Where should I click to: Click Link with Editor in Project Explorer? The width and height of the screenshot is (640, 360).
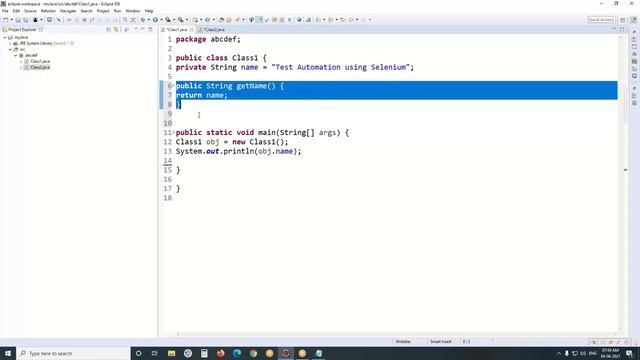click(x=116, y=29)
